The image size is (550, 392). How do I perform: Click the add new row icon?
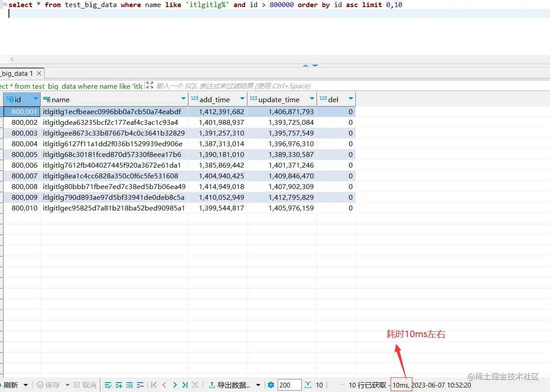(119, 385)
